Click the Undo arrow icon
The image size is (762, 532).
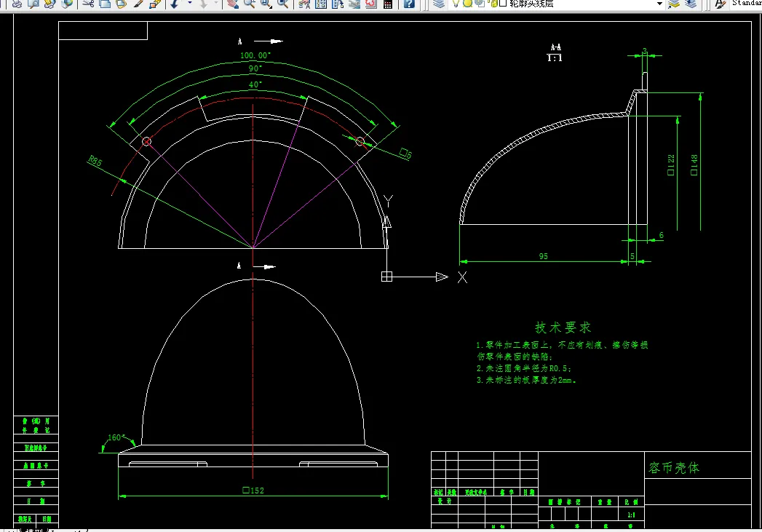click(x=175, y=4)
